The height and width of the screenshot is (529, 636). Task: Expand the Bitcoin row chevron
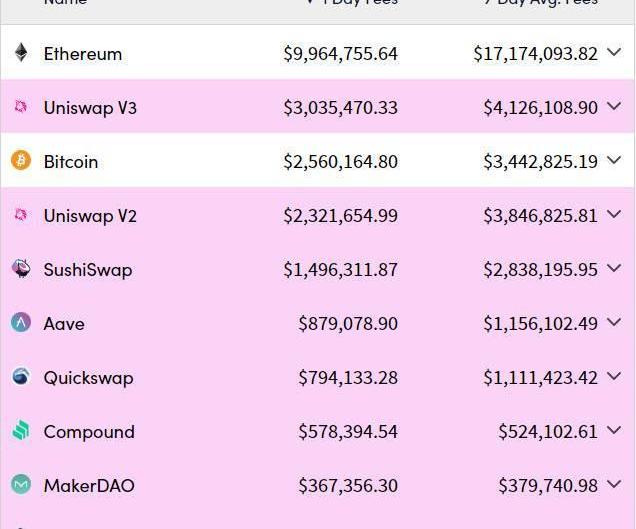[614, 160]
